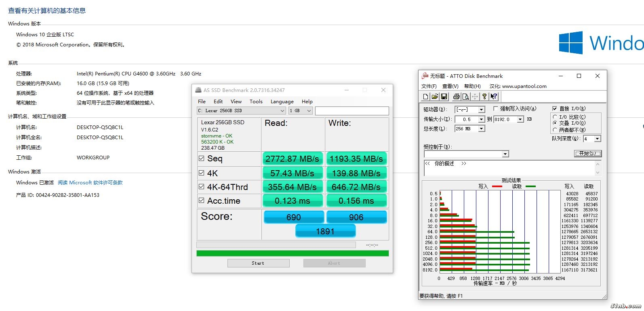Open the Tools menu in AS SSD Benchmark

tap(256, 102)
